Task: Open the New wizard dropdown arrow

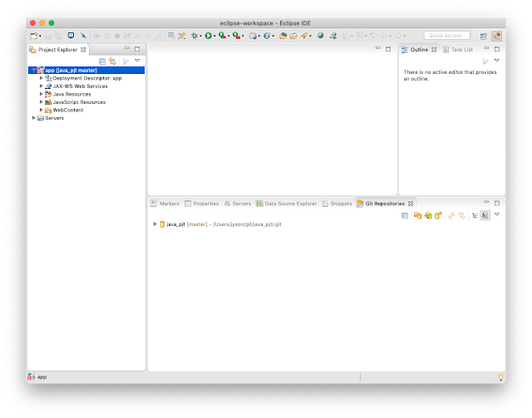Action: point(40,36)
